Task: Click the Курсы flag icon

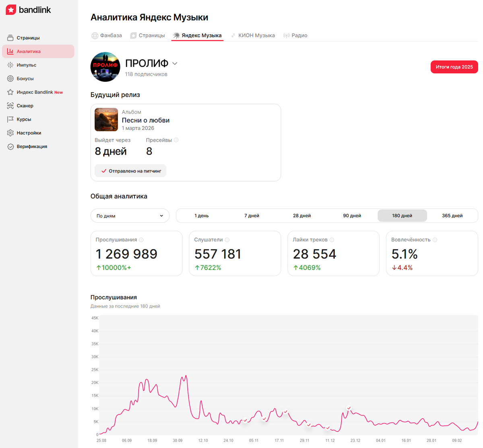Action: pyautogui.click(x=10, y=119)
